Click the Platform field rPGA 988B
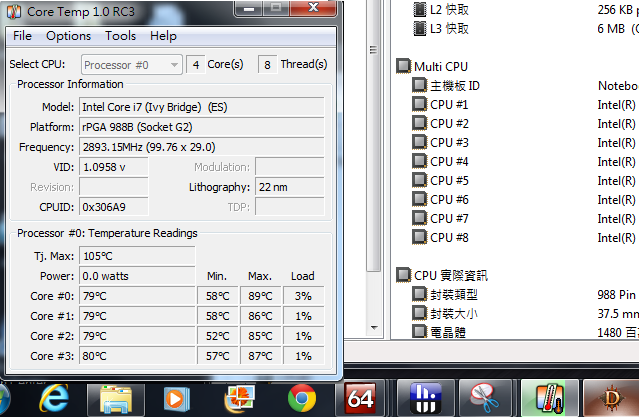639x417 pixels. tap(202, 127)
